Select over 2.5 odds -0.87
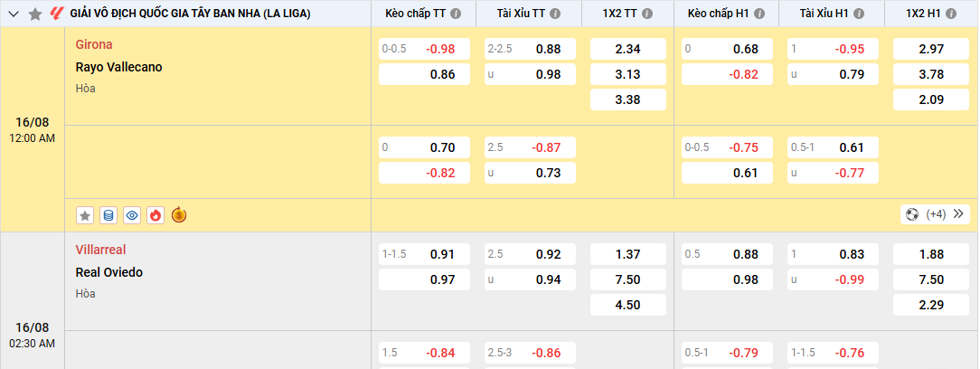The height and width of the screenshot is (369, 980). pyautogui.click(x=530, y=147)
